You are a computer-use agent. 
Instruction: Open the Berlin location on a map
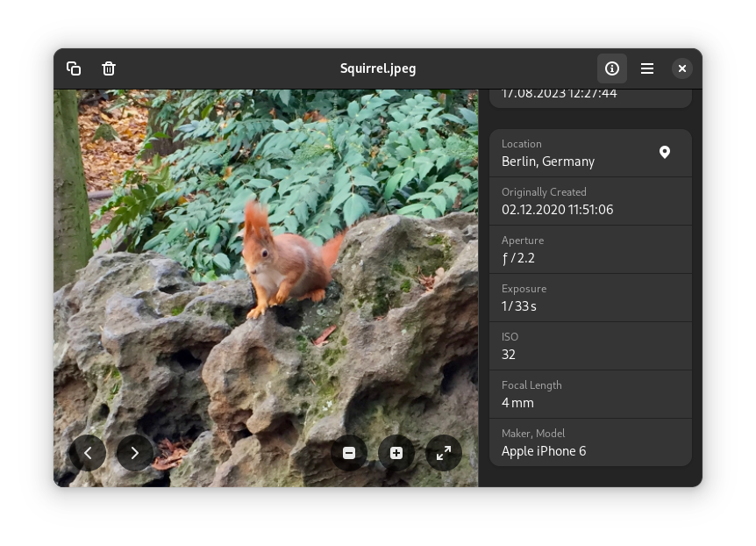point(665,153)
